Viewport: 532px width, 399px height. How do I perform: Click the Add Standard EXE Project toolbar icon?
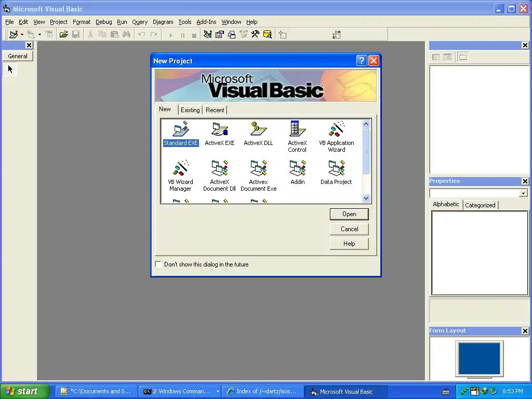(x=14, y=34)
